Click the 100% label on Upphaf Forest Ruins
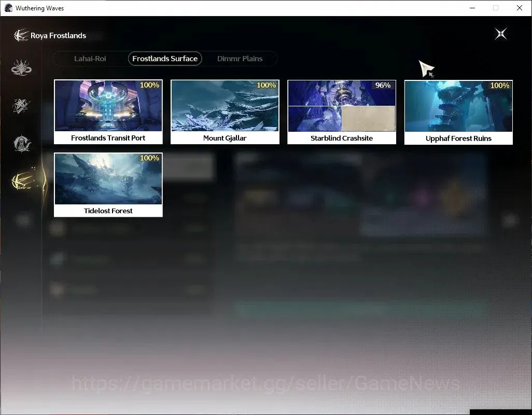Screen dimensions: 532x415 pyautogui.click(x=500, y=86)
